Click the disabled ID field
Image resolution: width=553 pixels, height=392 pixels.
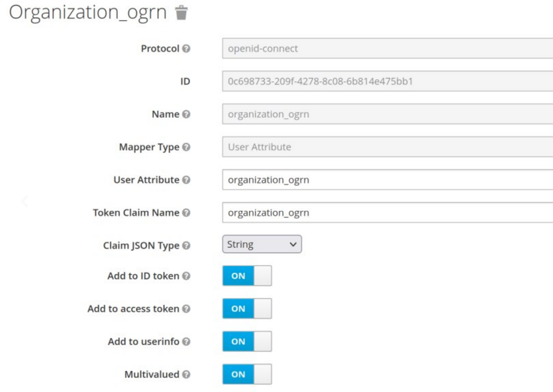coord(387,82)
